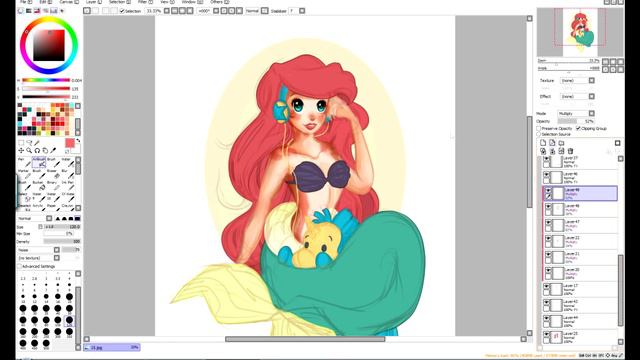The image size is (640, 360).
Task: Select the Marker tool
Action: 24,174
